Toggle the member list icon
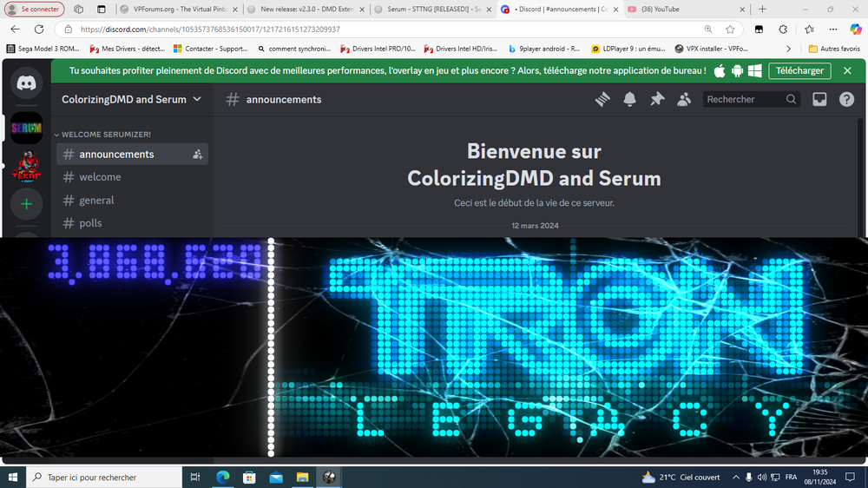868x488 pixels. 684,99
